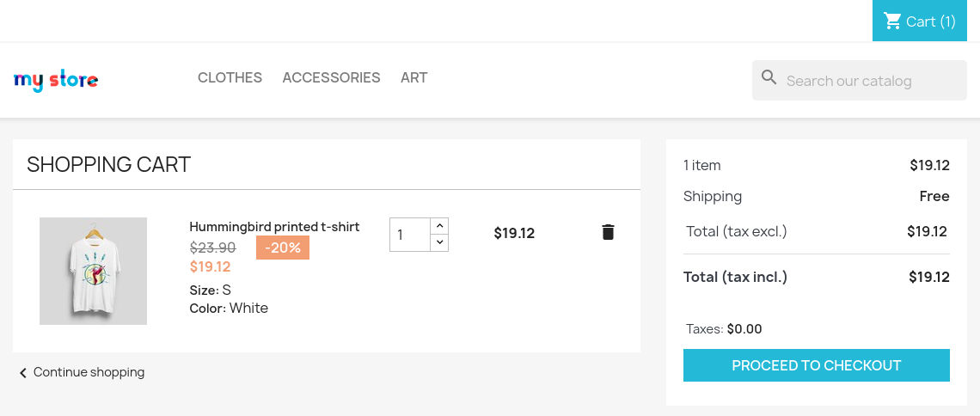980x416 pixels.
Task: Click the -20% discount badge
Action: tap(283, 248)
